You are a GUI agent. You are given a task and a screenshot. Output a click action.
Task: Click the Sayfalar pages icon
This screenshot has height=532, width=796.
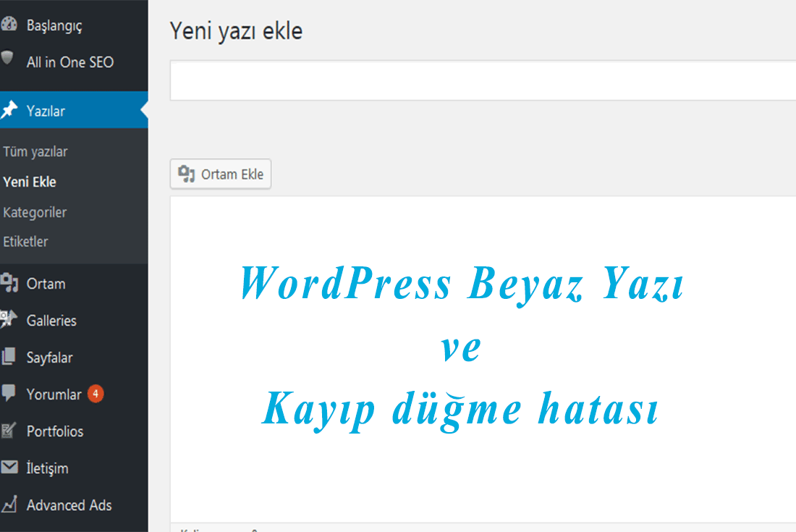tap(9, 356)
